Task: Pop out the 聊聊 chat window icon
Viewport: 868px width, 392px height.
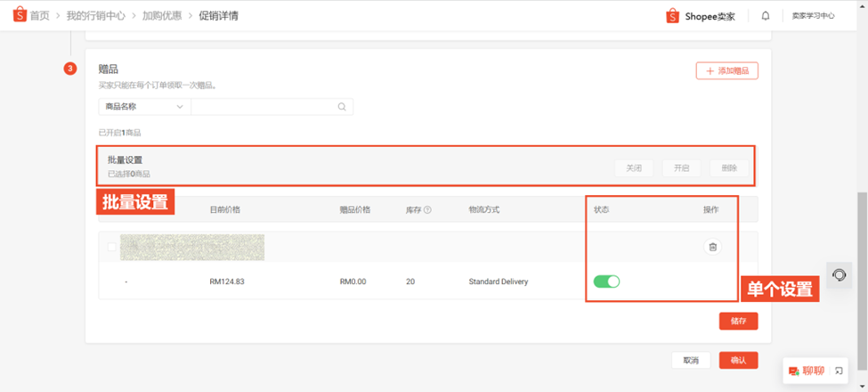Action: tap(839, 371)
